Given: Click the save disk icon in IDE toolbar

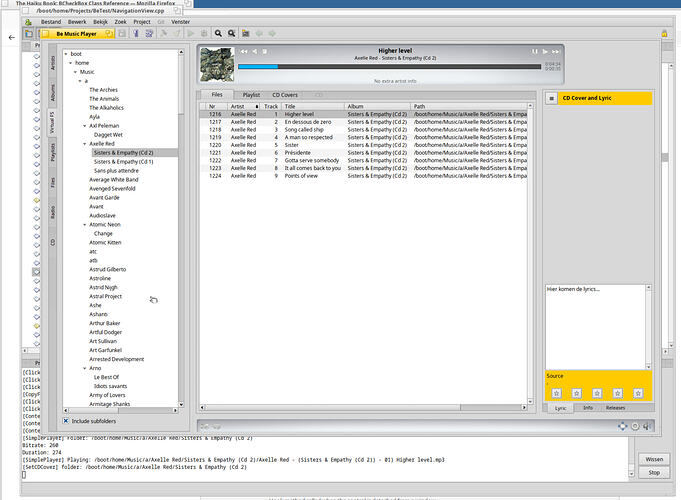Looking at the screenshot, I should pos(122,33).
